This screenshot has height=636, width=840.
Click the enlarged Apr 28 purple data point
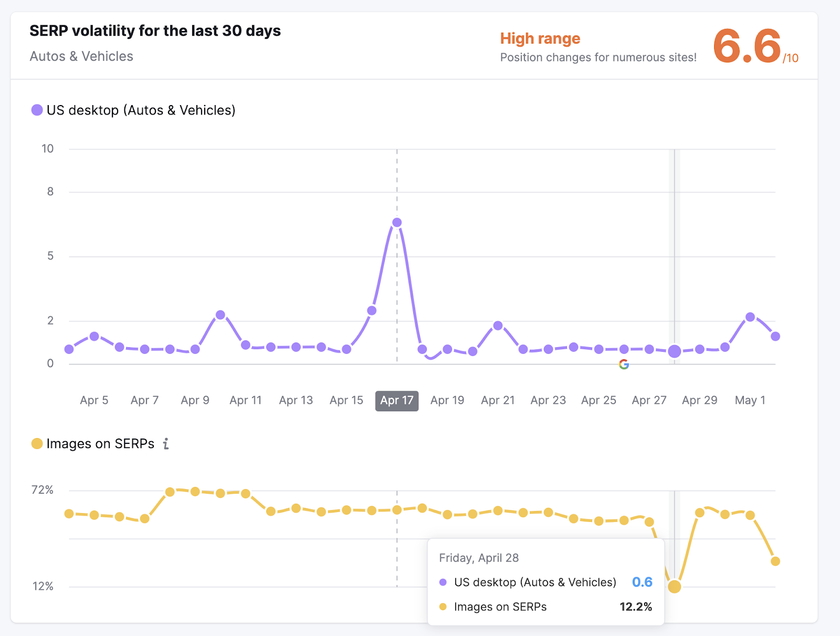tap(675, 351)
